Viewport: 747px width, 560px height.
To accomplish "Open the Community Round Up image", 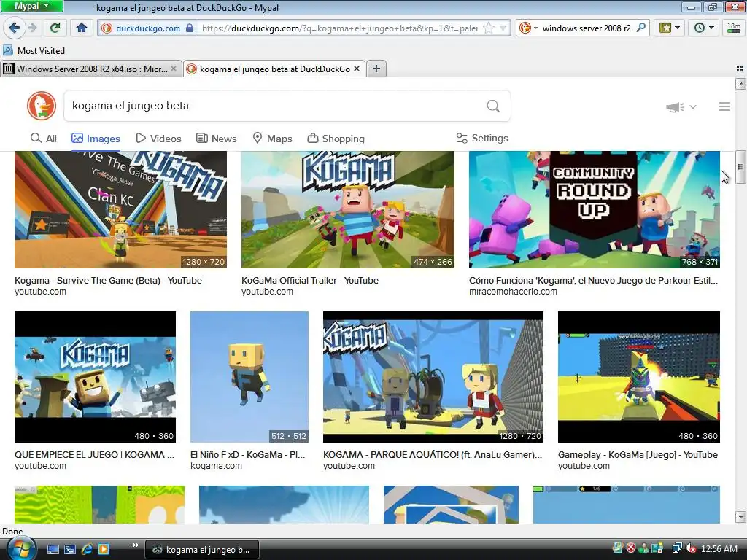I will (595, 209).
